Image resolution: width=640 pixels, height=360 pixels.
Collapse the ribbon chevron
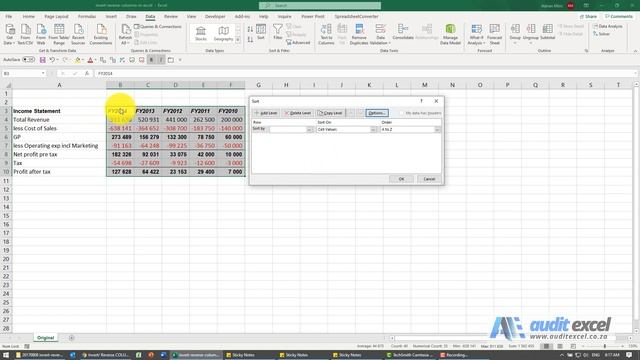(636, 51)
